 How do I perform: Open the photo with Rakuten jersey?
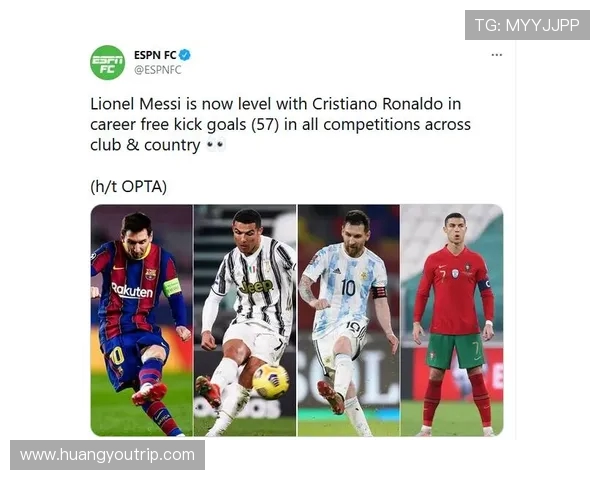(x=142, y=320)
